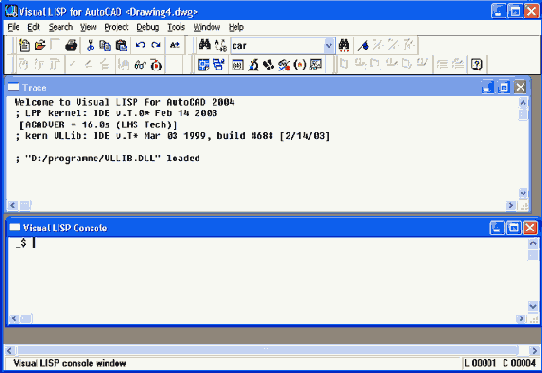
Task: Click the scissors Cut icon
Action: (x=90, y=45)
